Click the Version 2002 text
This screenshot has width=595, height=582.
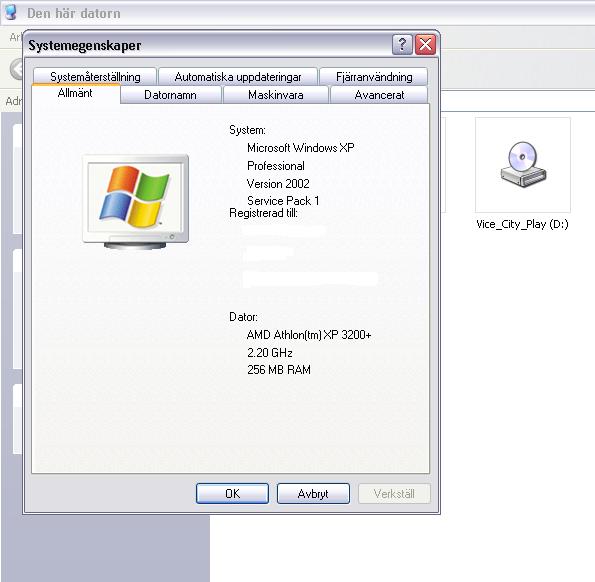[278, 184]
